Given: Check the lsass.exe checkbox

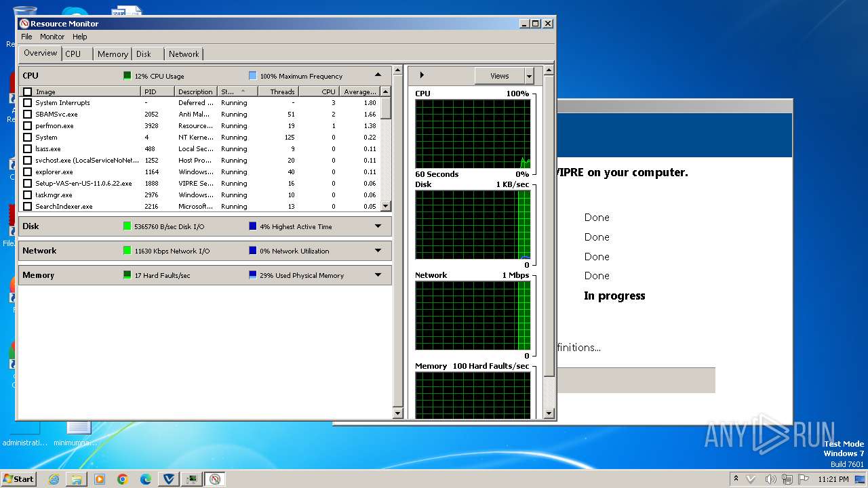Looking at the screenshot, I should (x=28, y=149).
